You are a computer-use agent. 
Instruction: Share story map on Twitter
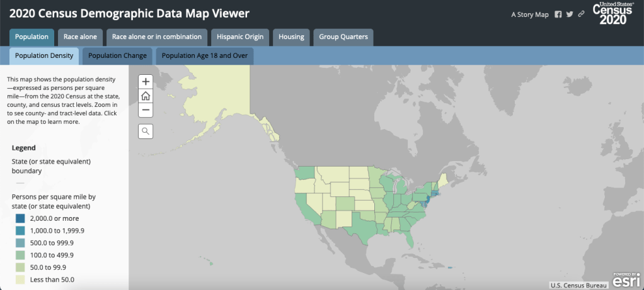pos(570,14)
